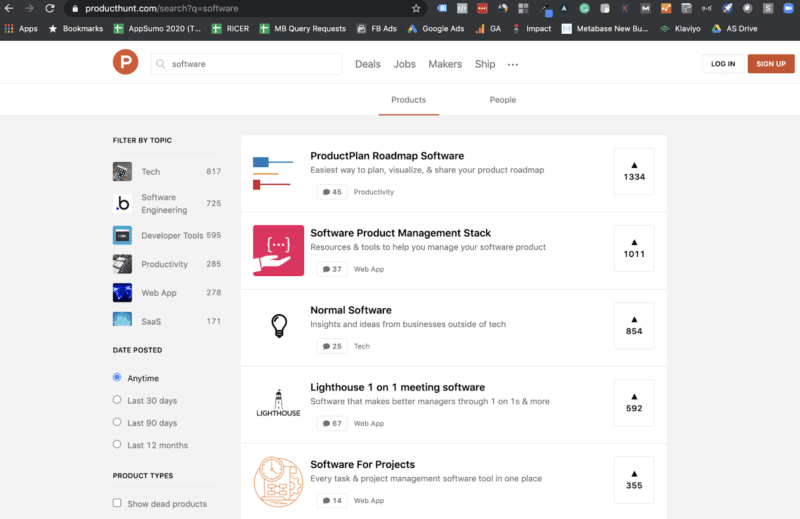
Task: Upvote Lighthouse 1 on 1 meeting software
Action: pos(634,403)
